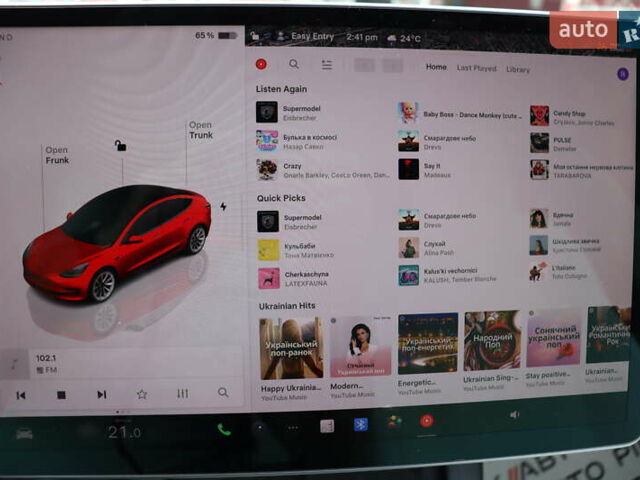Tap the 21.0 cabin temperature
640x480 pixels.
(x=124, y=432)
